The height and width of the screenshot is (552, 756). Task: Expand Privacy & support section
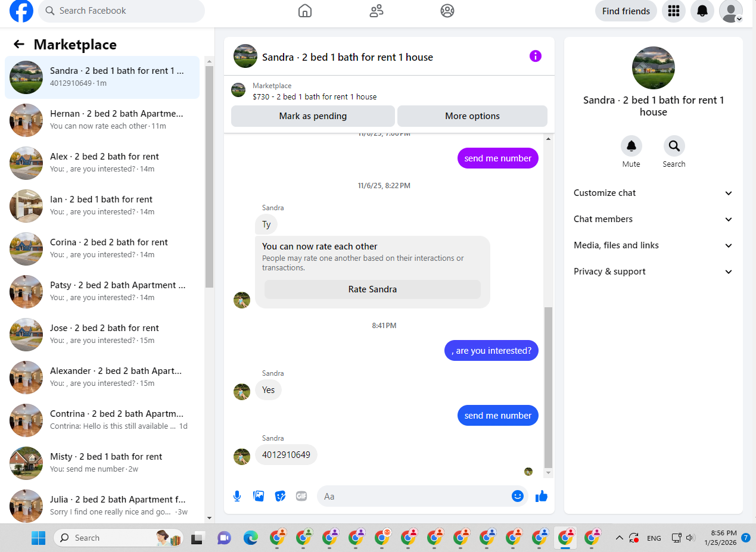point(654,272)
